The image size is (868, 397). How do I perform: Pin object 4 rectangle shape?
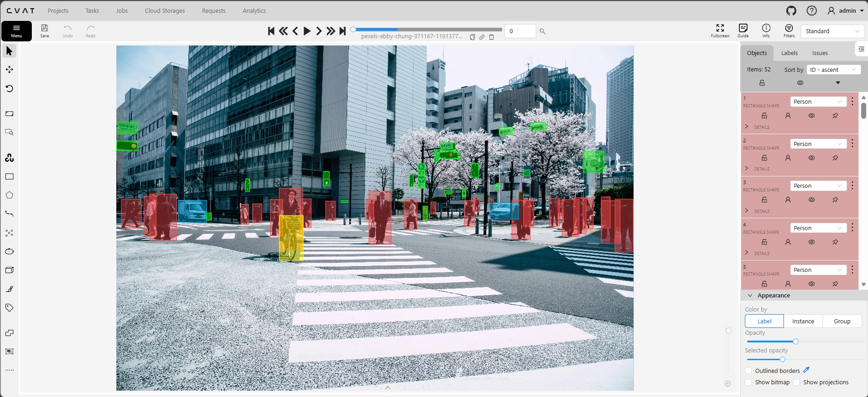[x=835, y=242]
